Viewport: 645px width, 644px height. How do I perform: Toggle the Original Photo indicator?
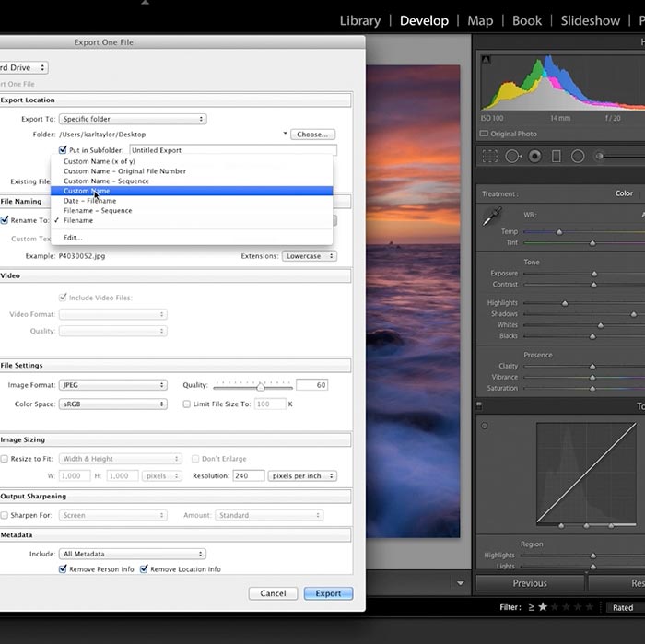pos(484,134)
